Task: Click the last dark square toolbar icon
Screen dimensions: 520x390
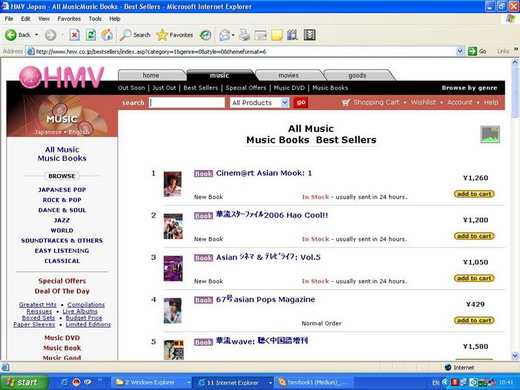Action: [x=309, y=35]
